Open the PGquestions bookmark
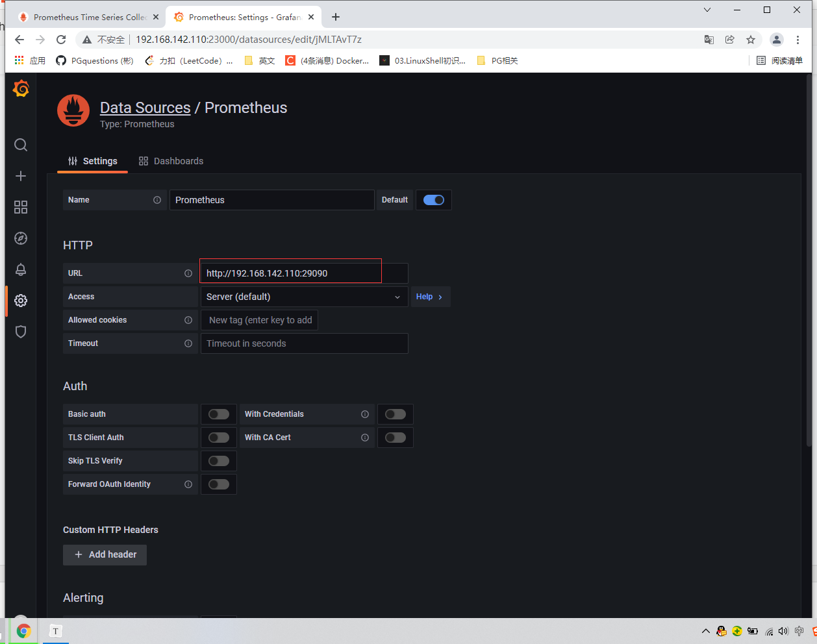Screen dimensions: 817x644 pos(95,60)
